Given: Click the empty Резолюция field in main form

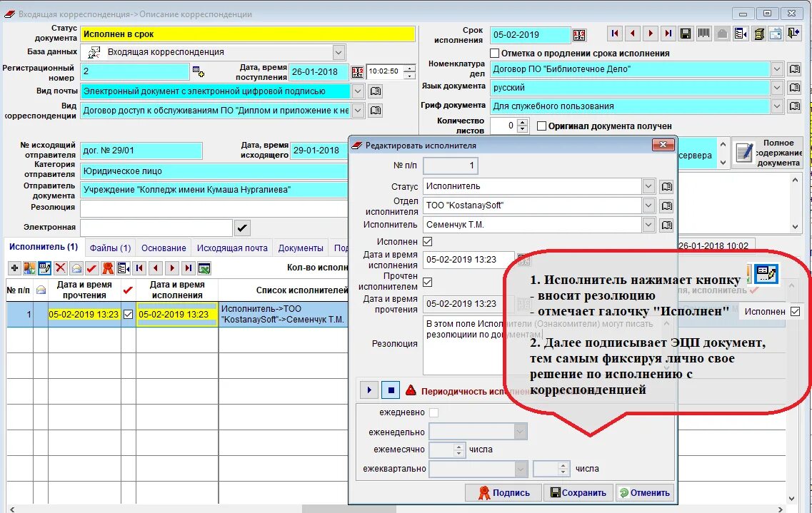Looking at the screenshot, I should [x=214, y=208].
